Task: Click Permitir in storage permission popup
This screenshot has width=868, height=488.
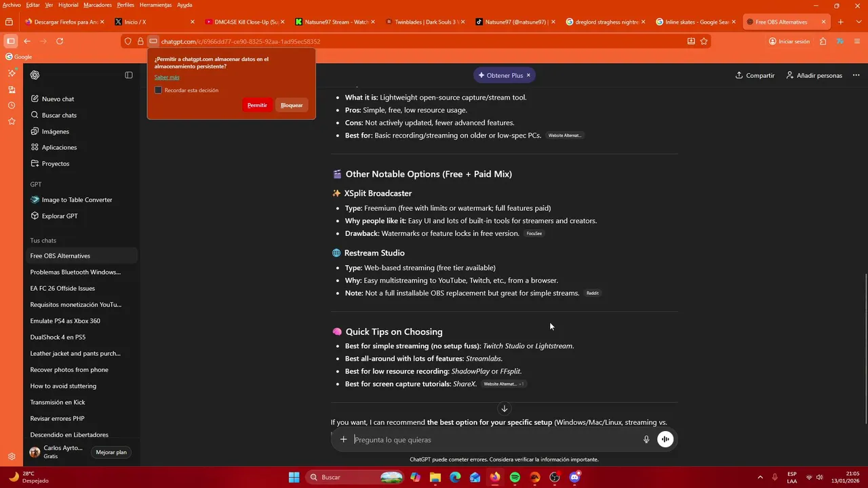Action: pyautogui.click(x=257, y=105)
